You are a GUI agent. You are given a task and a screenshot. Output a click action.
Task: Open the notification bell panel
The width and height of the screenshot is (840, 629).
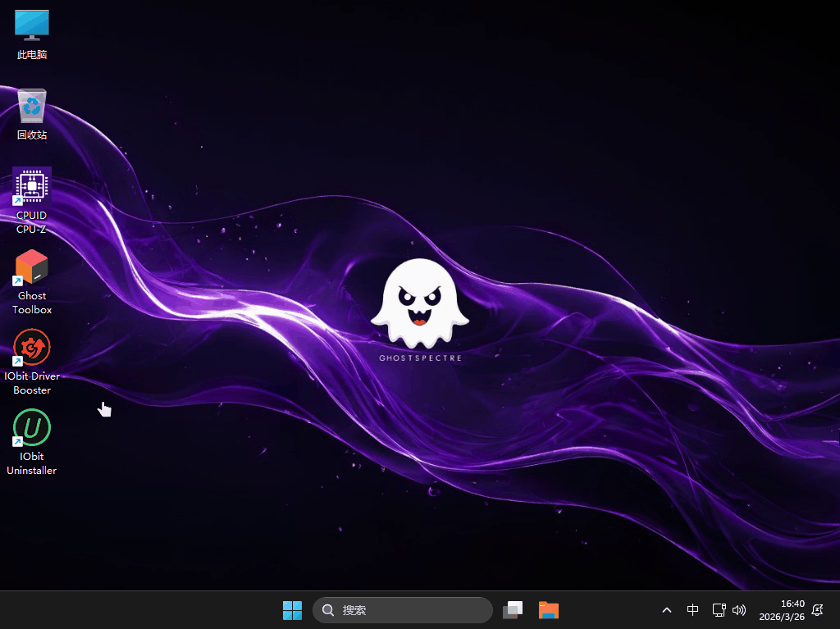pos(817,610)
